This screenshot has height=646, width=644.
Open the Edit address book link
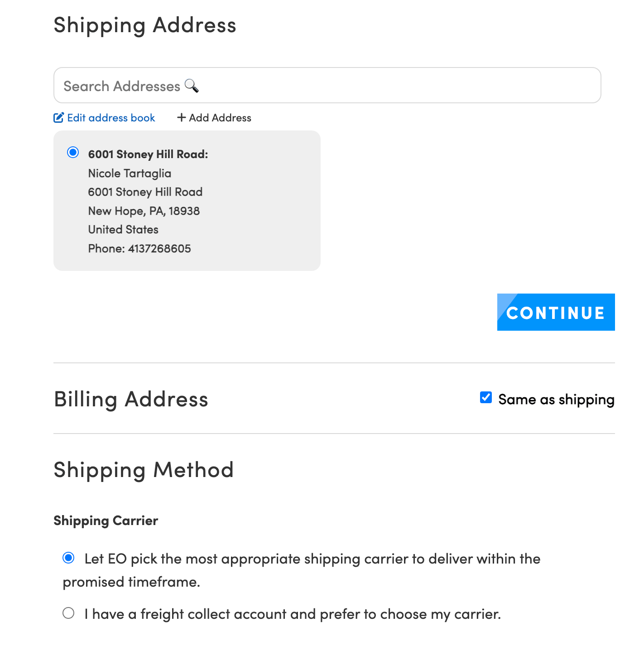point(111,118)
